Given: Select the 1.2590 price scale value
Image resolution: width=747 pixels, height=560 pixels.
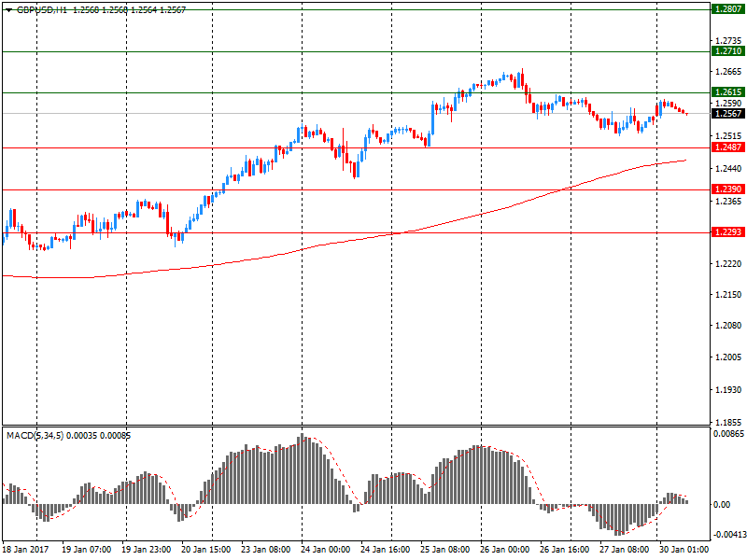Looking at the screenshot, I should [x=728, y=103].
